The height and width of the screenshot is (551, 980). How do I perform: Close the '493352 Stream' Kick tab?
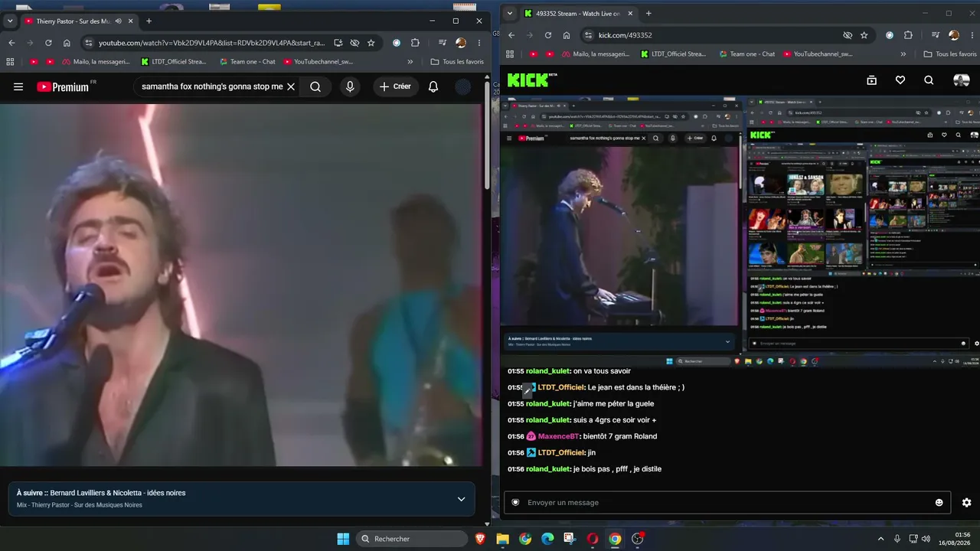point(630,13)
